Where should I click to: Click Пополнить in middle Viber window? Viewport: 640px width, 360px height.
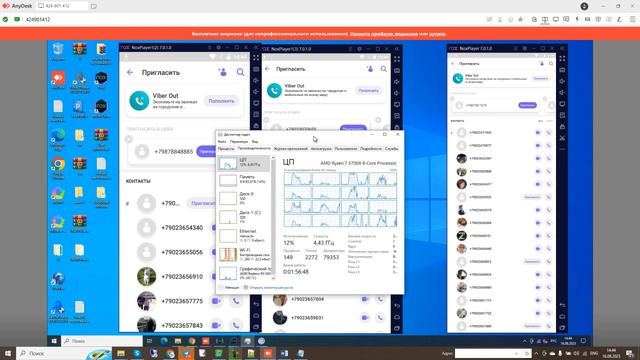369,91
